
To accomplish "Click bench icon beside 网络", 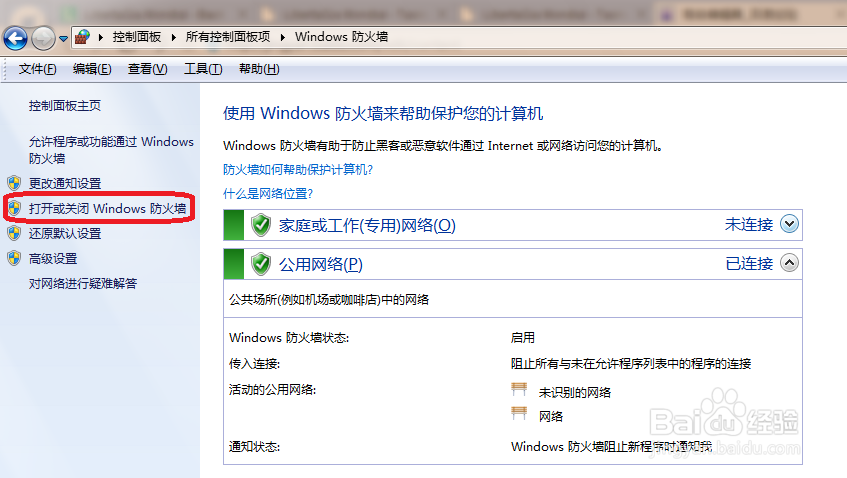I will tap(519, 413).
